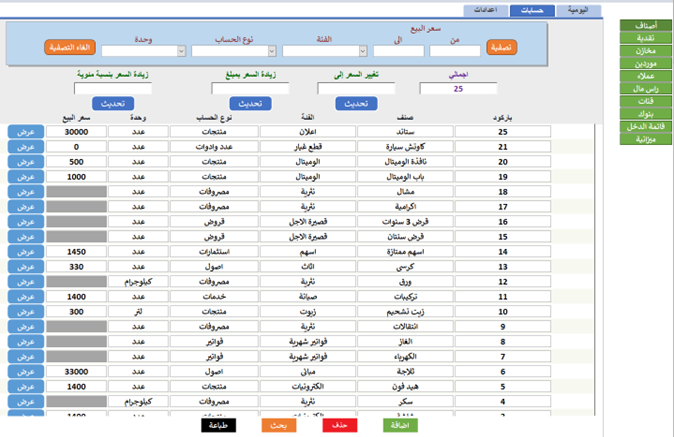Click the orange بحث search button
Image resolution: width=674 pixels, height=437 pixels.
(279, 425)
